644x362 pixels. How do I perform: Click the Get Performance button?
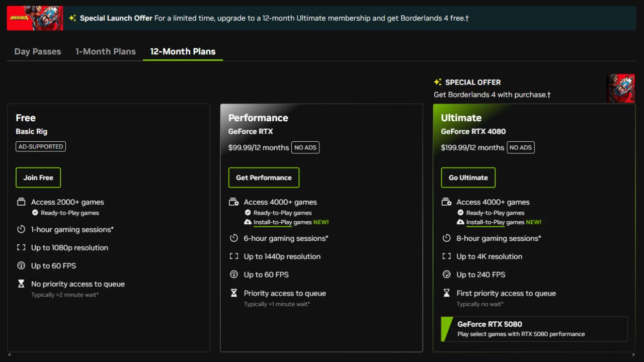coord(264,177)
